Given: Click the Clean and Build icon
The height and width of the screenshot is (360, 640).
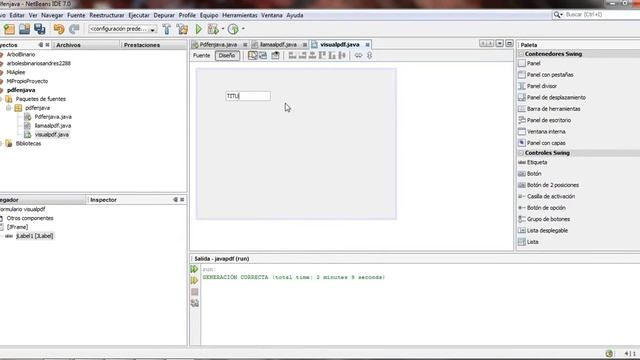Looking at the screenshot, I should click(182, 29).
